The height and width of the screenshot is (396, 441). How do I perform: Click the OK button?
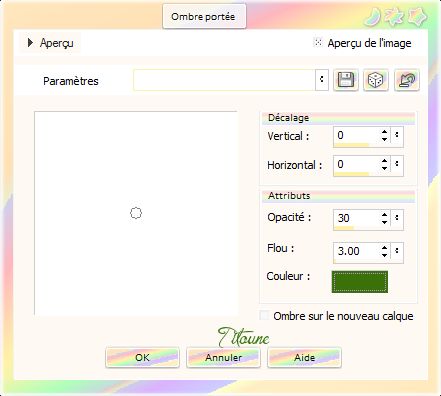coord(142,358)
